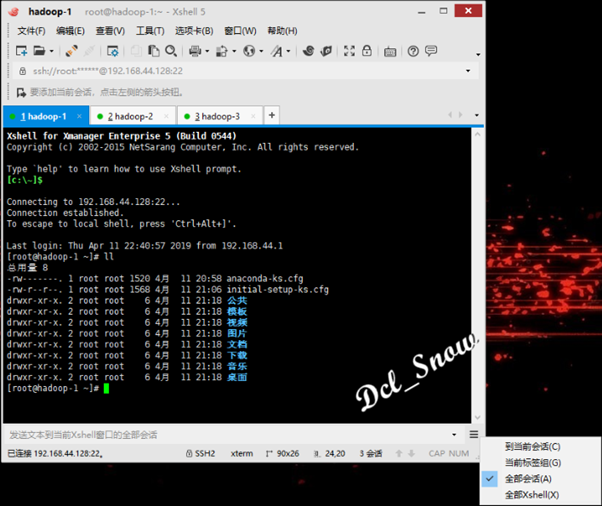The image size is (602, 506).
Task: Expand the toolbar overflow arrow
Action: (478, 54)
